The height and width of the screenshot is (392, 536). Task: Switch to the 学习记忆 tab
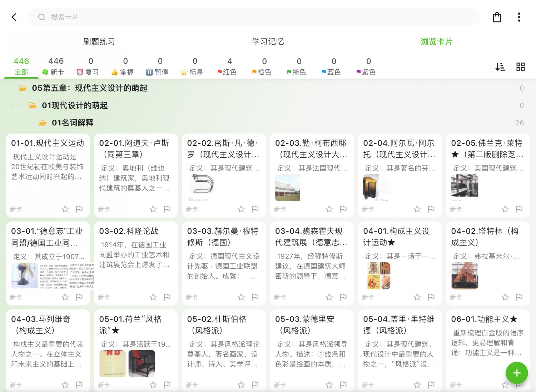click(268, 41)
